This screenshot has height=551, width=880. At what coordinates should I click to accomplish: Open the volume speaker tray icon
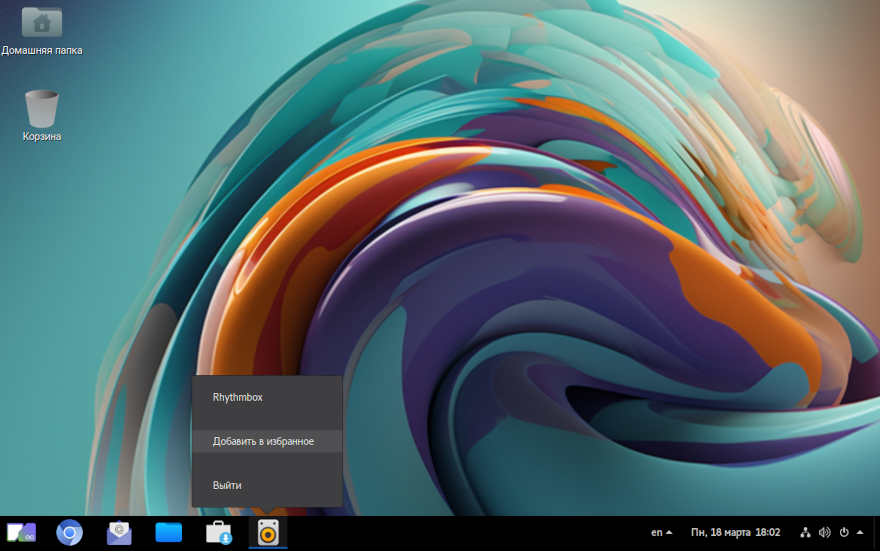824,533
